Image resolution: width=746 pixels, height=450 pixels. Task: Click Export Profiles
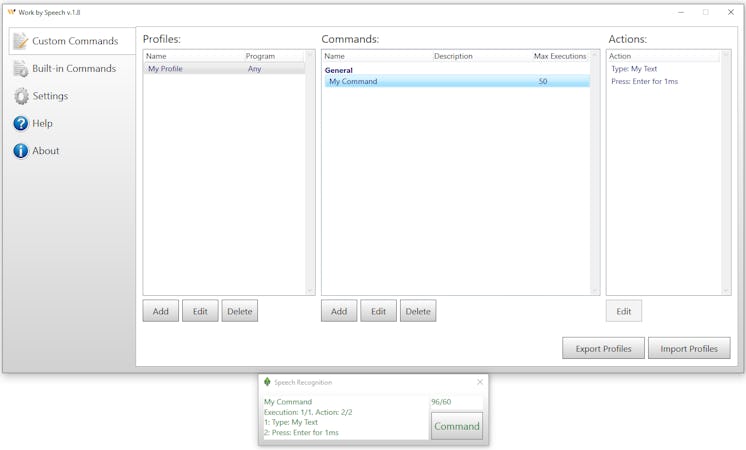click(x=603, y=349)
